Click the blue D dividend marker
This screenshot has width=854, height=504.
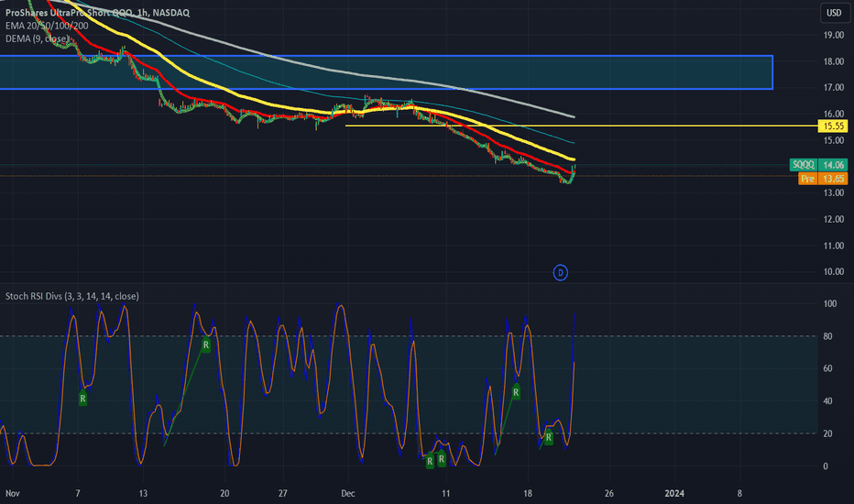tap(561, 272)
